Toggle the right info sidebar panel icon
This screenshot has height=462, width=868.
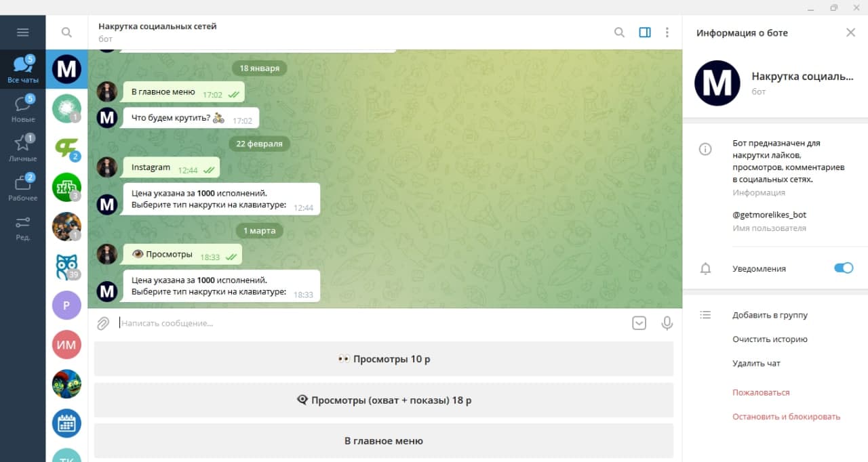tap(645, 32)
